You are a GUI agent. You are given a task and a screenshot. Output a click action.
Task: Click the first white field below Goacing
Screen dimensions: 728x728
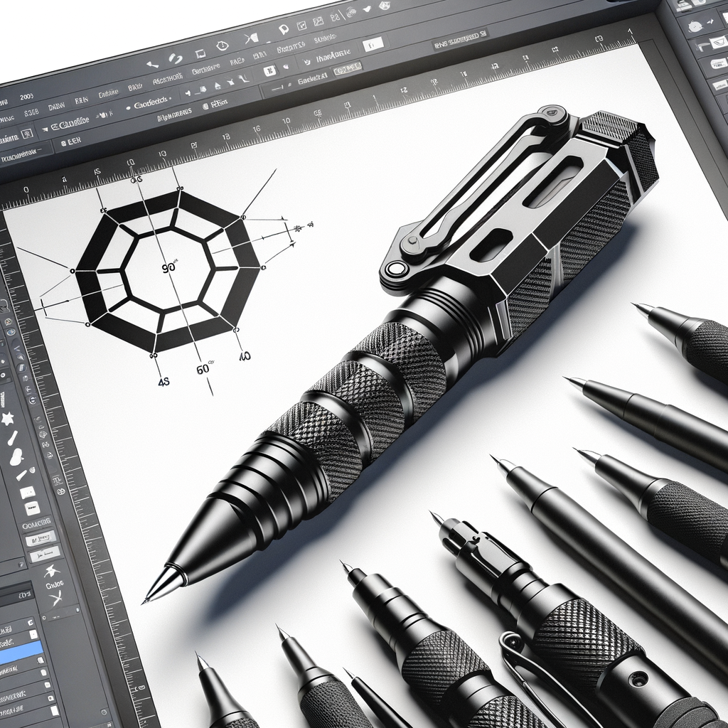(41, 540)
